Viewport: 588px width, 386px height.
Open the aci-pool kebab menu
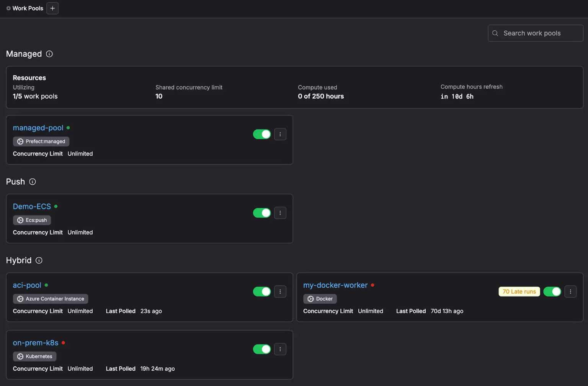[280, 292]
